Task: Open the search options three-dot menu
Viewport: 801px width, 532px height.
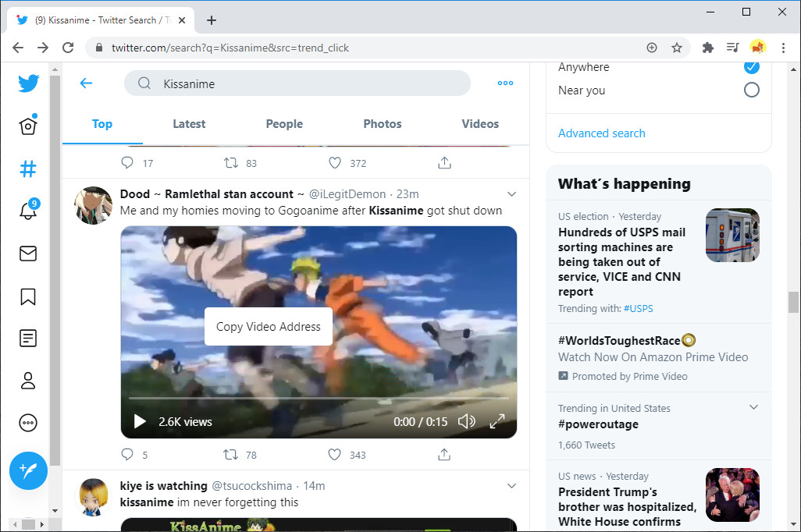Action: [504, 83]
